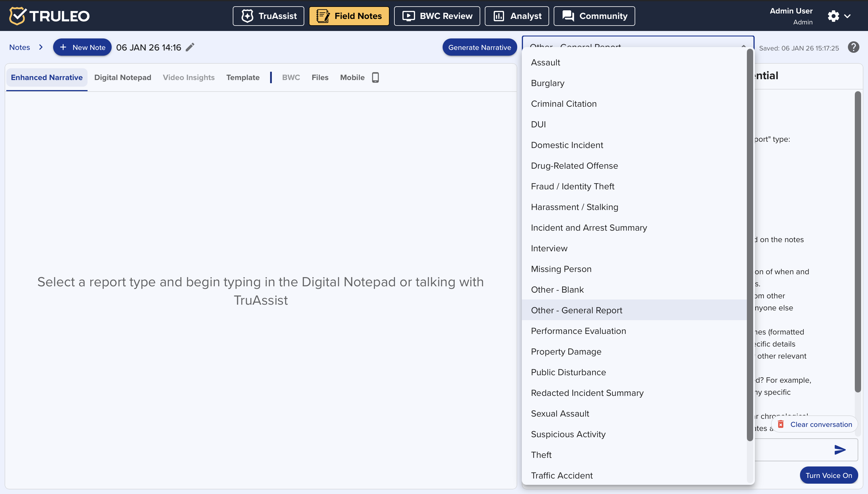Choose Traffic Accident report type
Screen dimensions: 868x494
pos(561,475)
